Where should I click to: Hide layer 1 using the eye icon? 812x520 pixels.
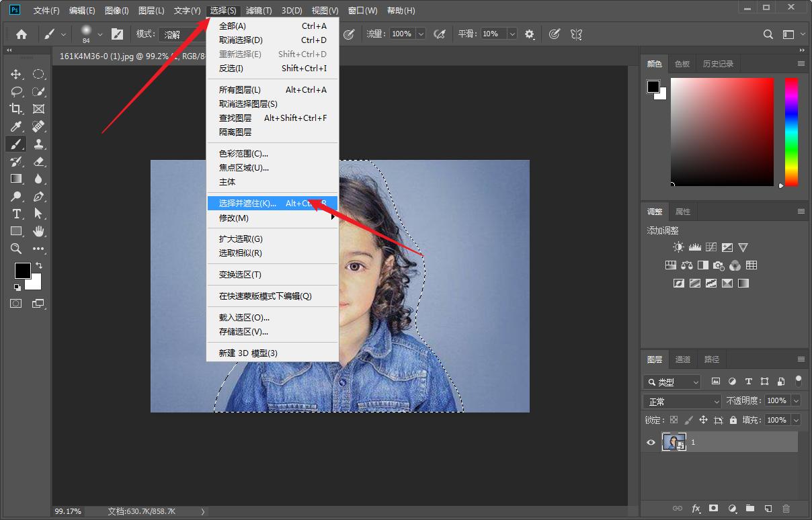pyautogui.click(x=651, y=442)
